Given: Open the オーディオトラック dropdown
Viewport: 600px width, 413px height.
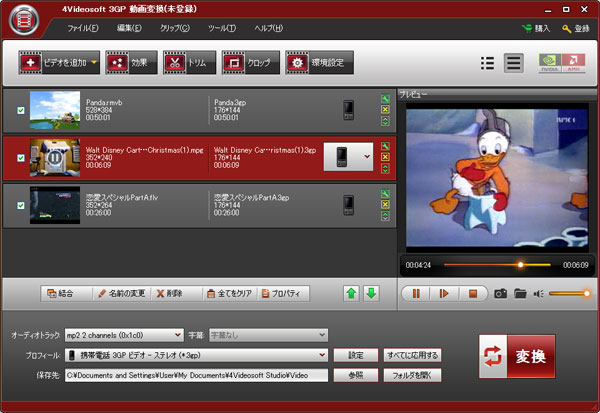Looking at the screenshot, I should pyautogui.click(x=124, y=335).
